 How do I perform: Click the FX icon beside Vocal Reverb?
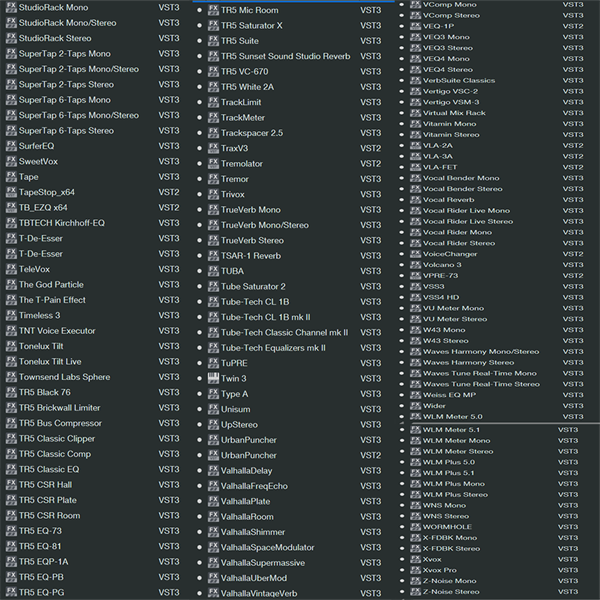point(416,200)
